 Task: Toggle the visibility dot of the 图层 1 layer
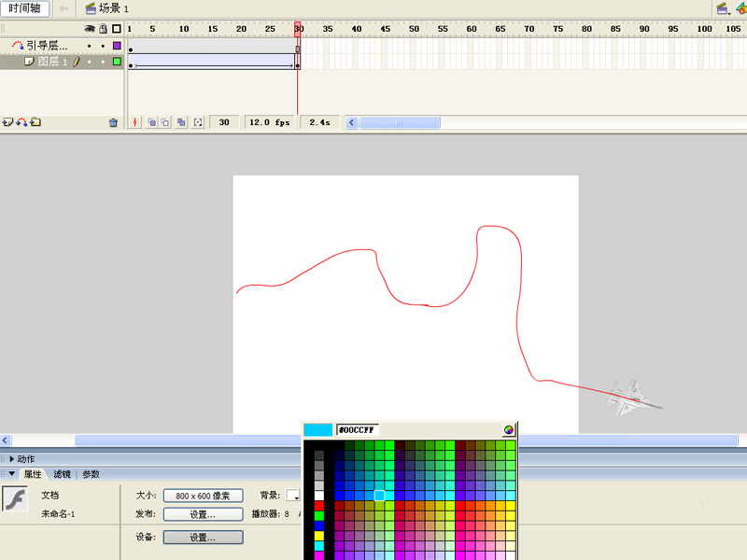click(89, 62)
